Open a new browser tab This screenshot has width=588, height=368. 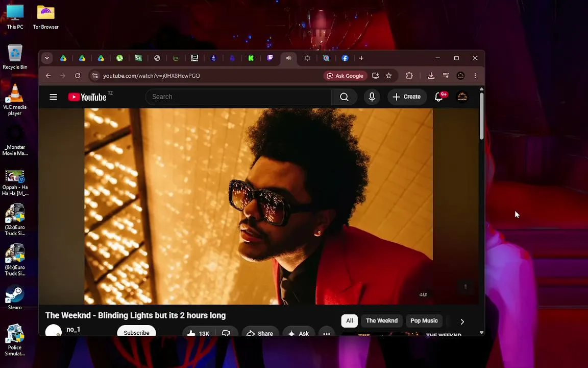coord(361,58)
